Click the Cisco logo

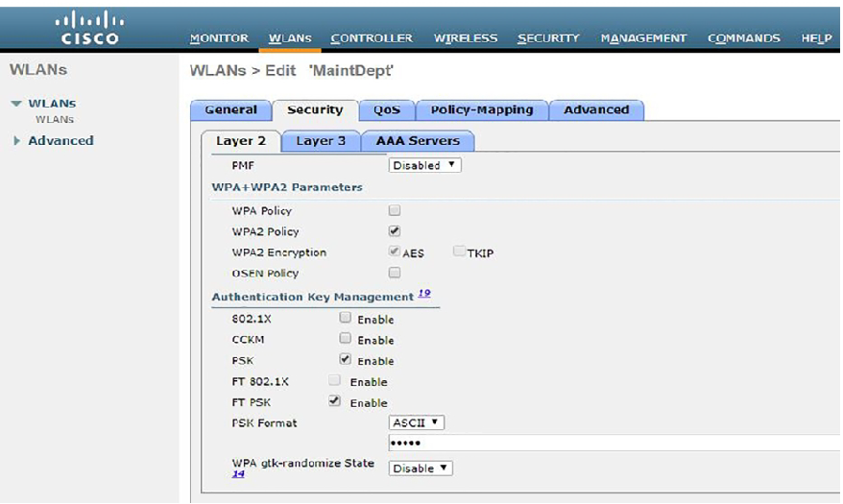pyautogui.click(x=89, y=29)
